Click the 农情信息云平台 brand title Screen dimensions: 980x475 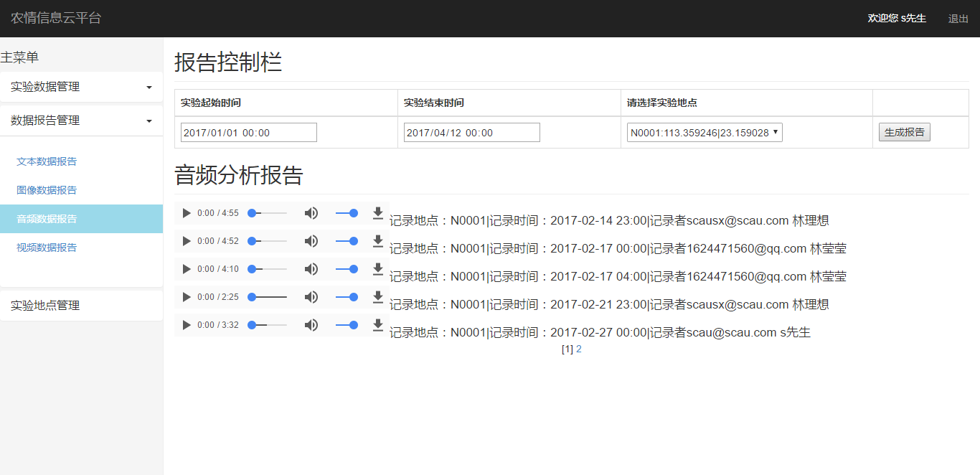coord(56,18)
